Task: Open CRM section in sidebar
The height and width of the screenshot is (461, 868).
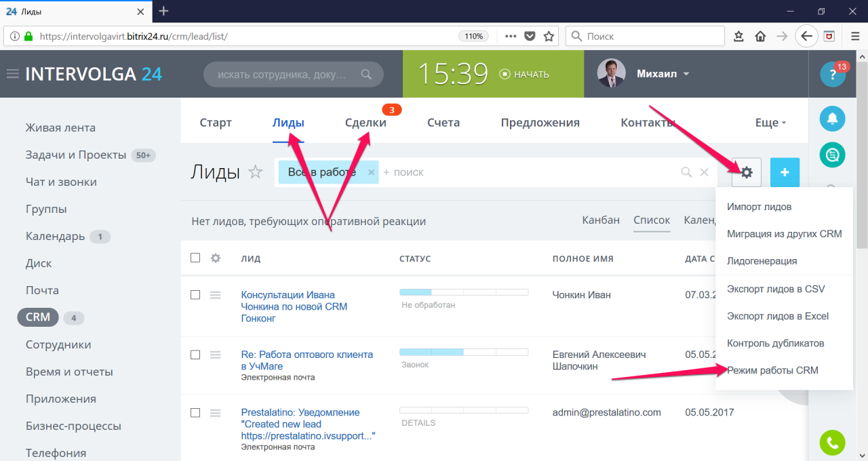Action: (x=38, y=317)
